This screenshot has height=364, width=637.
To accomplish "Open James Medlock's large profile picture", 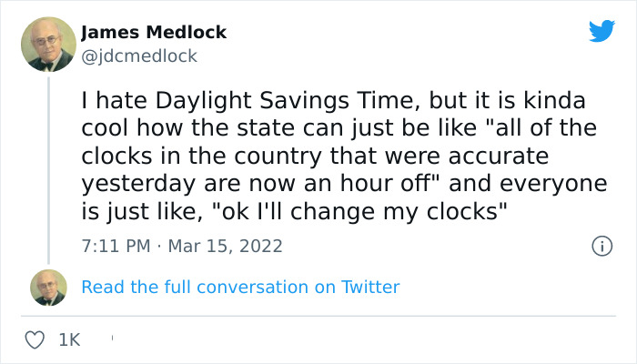I will pyautogui.click(x=48, y=45).
